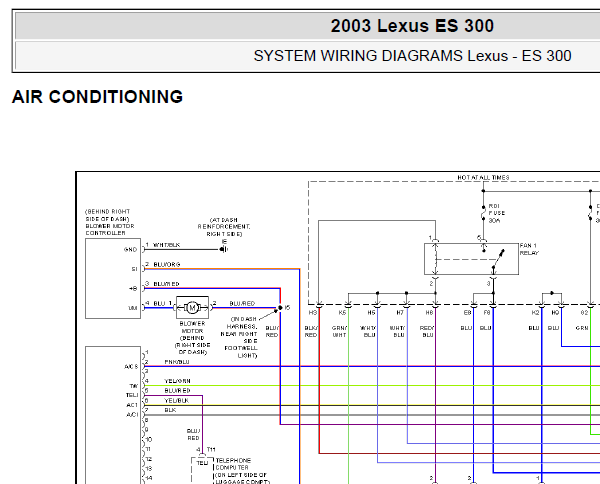This screenshot has width=600, height=484.
Task: Click the 'HOT AT ALL TIMES' label
Action: 483,178
